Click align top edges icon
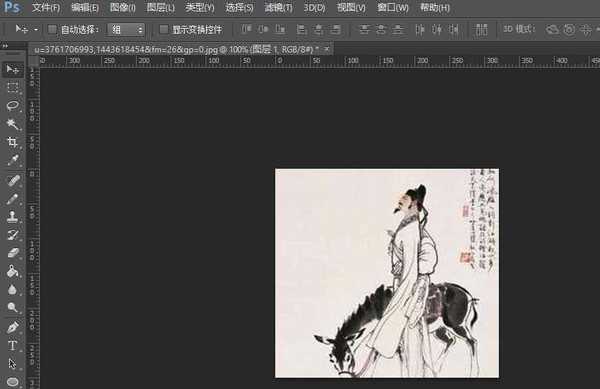The width and height of the screenshot is (600, 389). tap(245, 29)
